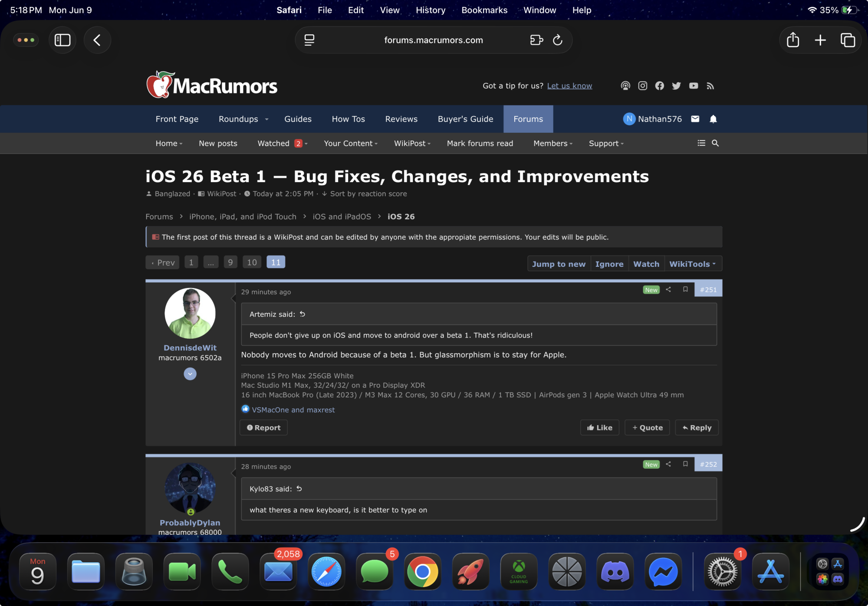Screen dimensions: 868x606
Task: Open the Bookmarks menu
Action: (484, 10)
